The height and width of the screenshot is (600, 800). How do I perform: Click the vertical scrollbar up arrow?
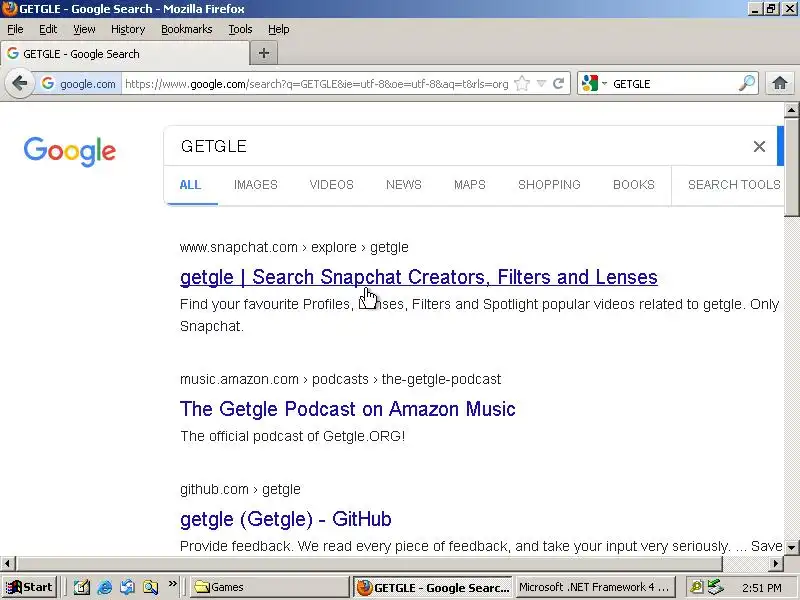[x=791, y=109]
